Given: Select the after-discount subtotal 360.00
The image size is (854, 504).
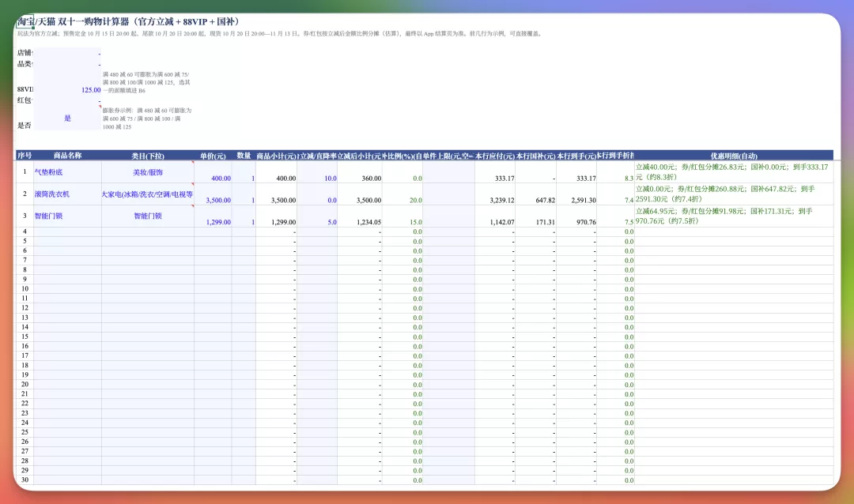Looking at the screenshot, I should pos(360,172).
